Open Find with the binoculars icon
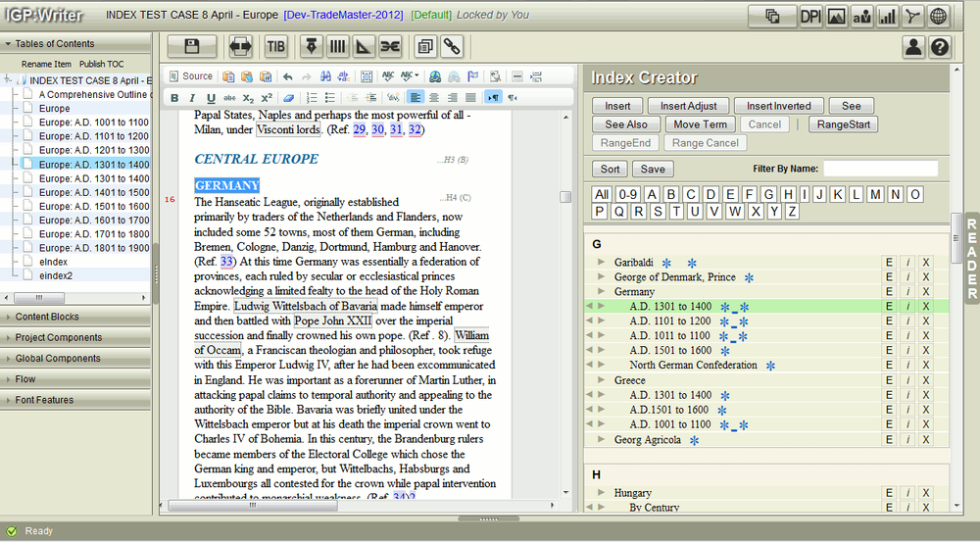Image resolution: width=980 pixels, height=542 pixels. [x=325, y=76]
